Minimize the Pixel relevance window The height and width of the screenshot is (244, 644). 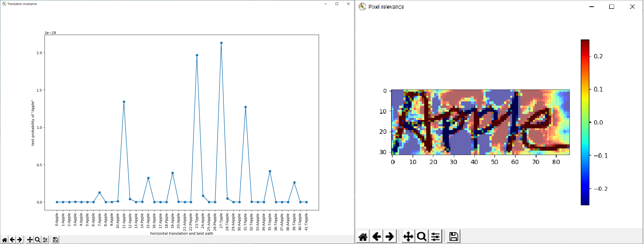(x=592, y=7)
